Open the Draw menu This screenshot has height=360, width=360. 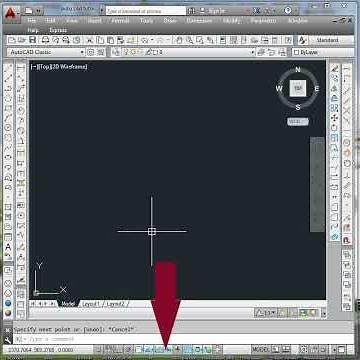tap(170, 21)
